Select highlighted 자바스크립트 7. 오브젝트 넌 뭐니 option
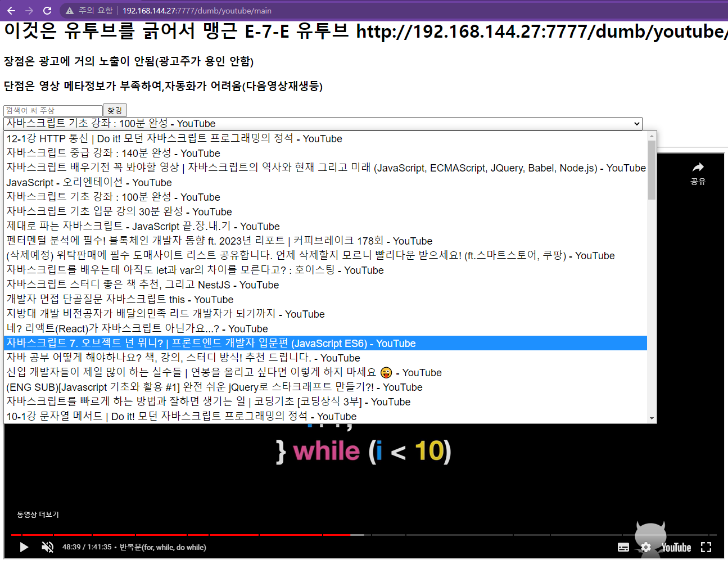This screenshot has height=564, width=728. pyautogui.click(x=325, y=344)
